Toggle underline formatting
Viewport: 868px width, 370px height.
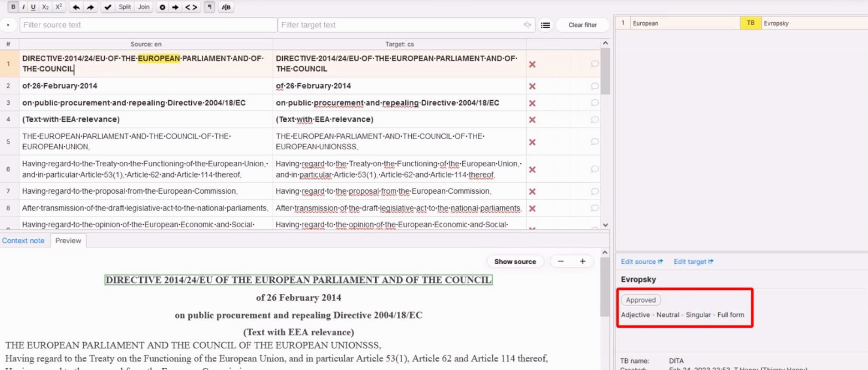point(33,7)
